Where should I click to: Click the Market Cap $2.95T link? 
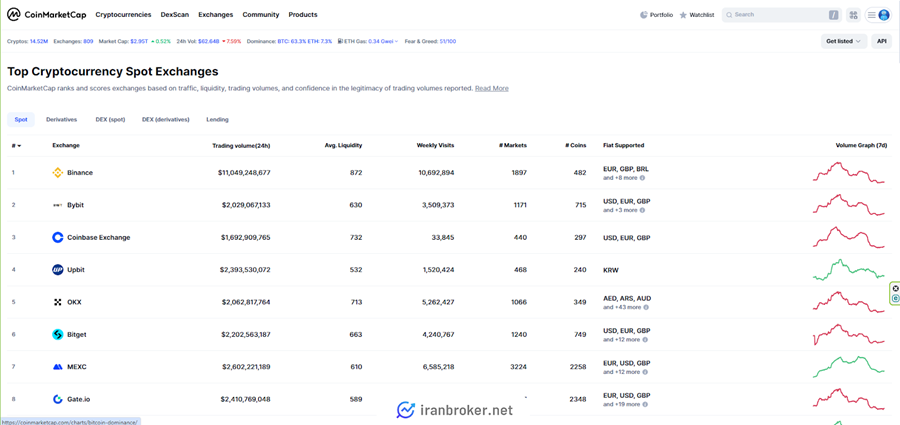coord(123,41)
